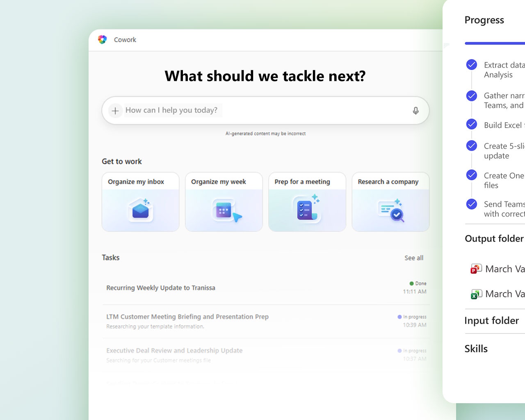The width and height of the screenshot is (525, 420).
Task: Open LTM Customer Meeting Briefing task
Action: (187, 317)
